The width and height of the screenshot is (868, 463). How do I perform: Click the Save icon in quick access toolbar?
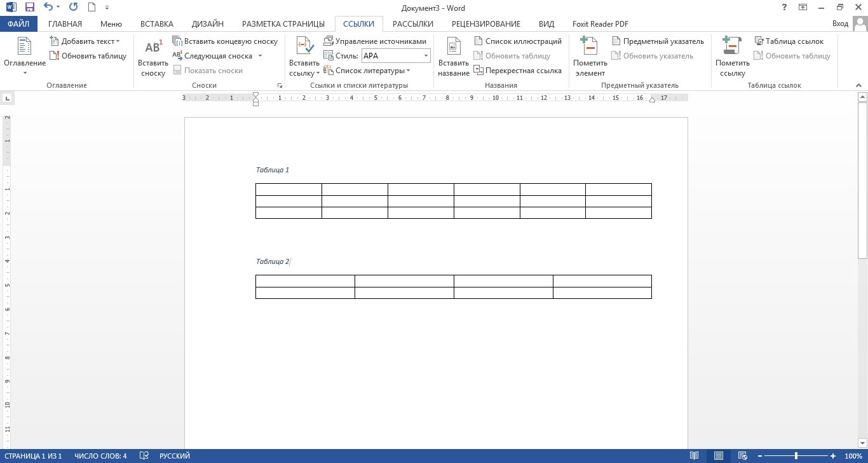coord(29,8)
